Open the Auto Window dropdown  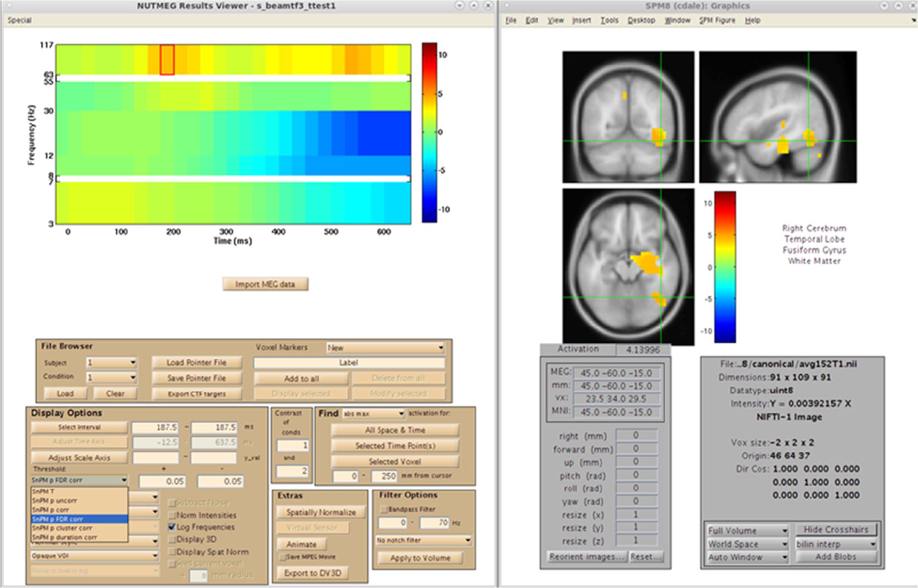click(x=748, y=557)
